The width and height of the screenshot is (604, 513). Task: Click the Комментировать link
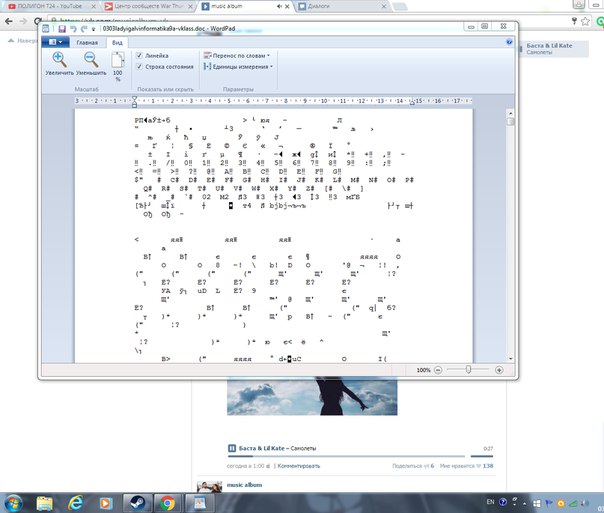pos(298,466)
